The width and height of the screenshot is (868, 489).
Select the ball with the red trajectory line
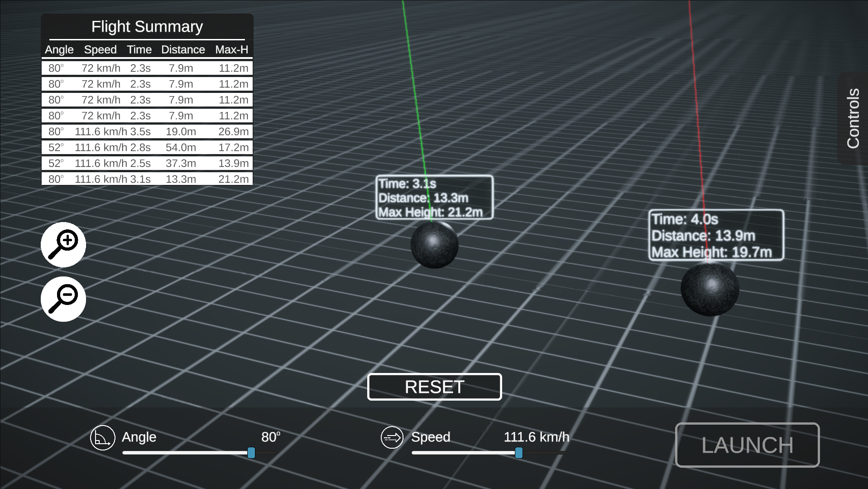(710, 289)
